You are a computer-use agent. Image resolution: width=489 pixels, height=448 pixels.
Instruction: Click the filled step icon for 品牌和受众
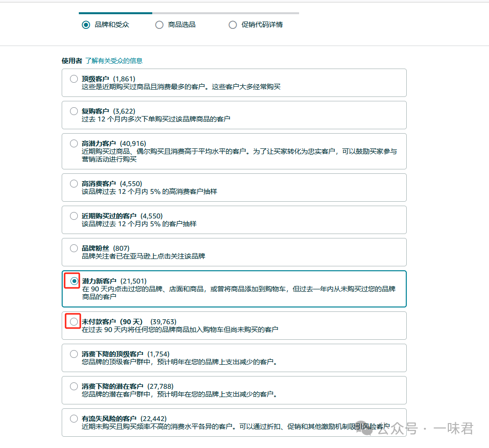pos(86,24)
